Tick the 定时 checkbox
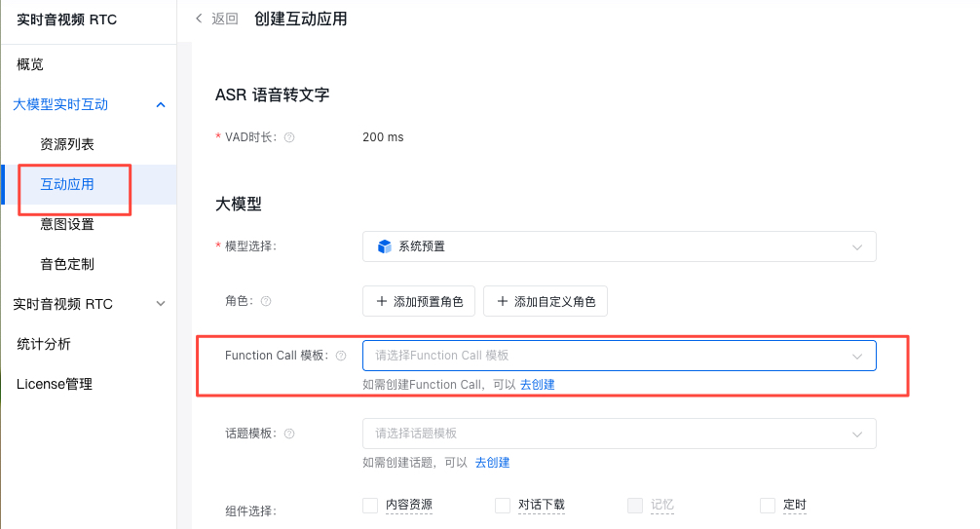Image resolution: width=980 pixels, height=529 pixels. point(768,506)
